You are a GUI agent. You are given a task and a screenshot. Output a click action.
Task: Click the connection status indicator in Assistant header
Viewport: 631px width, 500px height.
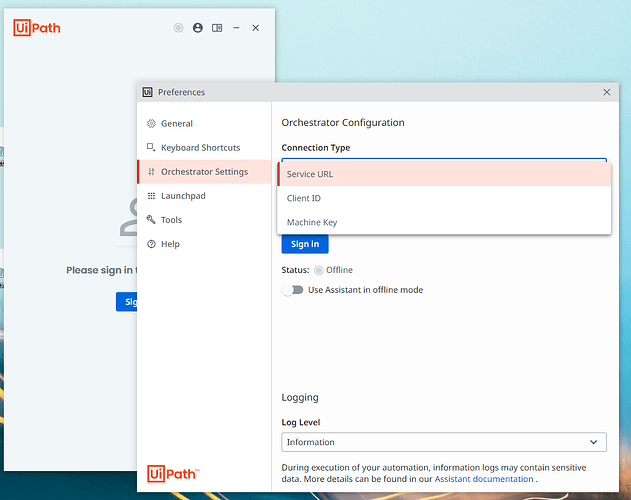coord(178,28)
